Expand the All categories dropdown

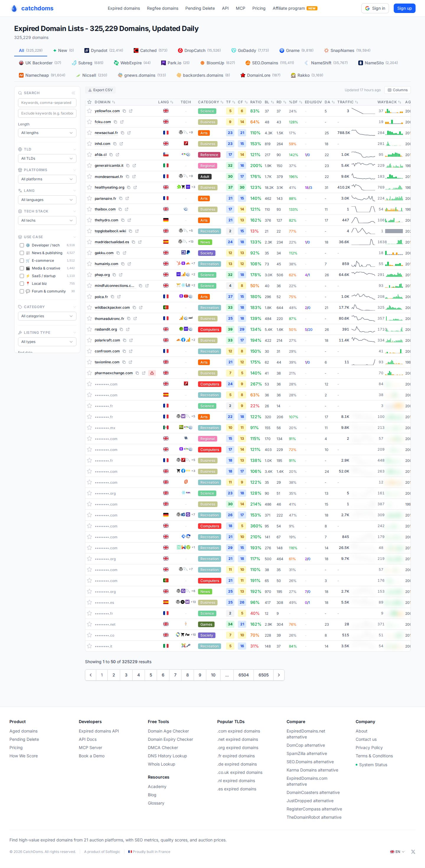47,316
